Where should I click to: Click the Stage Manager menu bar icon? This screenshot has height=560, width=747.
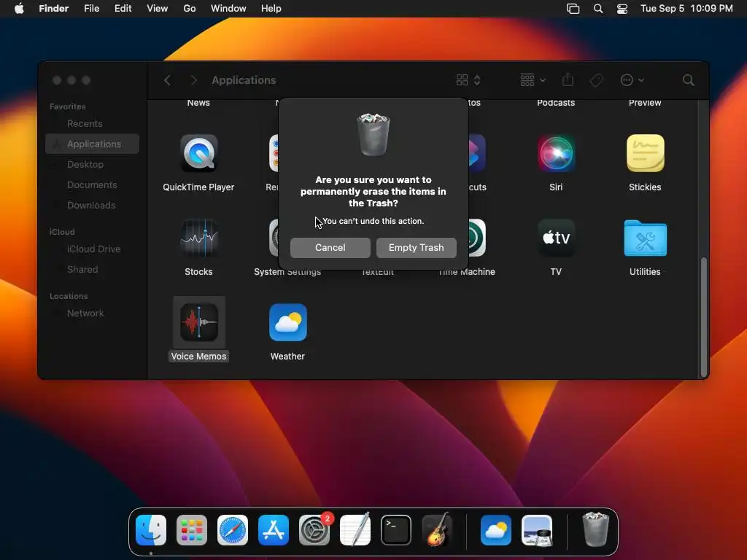pos(573,9)
